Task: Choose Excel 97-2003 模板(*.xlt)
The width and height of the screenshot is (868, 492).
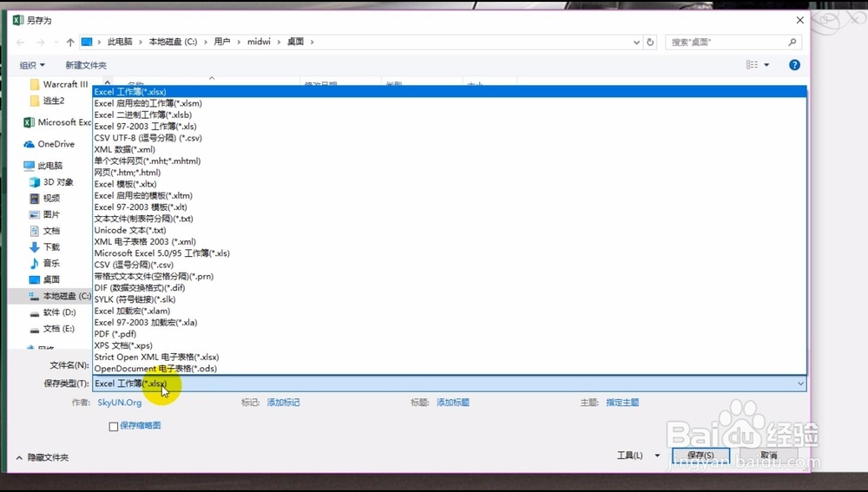Action: pyautogui.click(x=449, y=207)
